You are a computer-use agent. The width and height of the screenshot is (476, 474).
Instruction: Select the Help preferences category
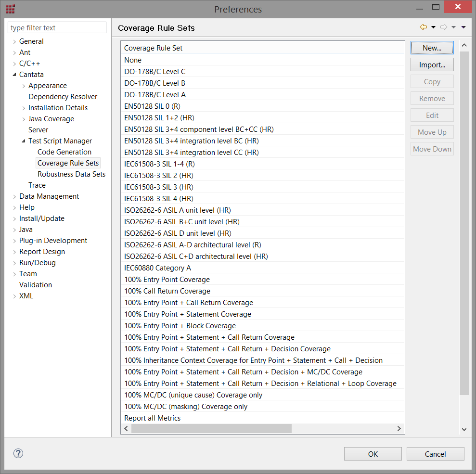(27, 207)
